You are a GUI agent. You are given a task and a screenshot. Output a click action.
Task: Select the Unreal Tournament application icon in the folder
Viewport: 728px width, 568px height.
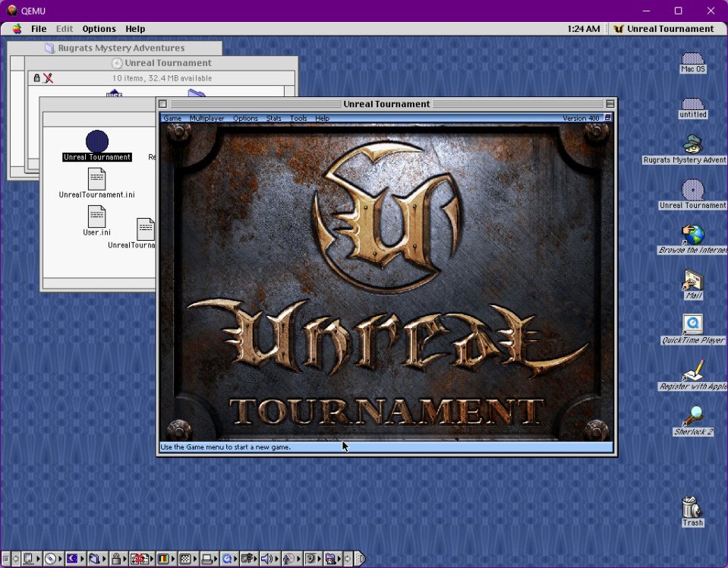(x=96, y=141)
